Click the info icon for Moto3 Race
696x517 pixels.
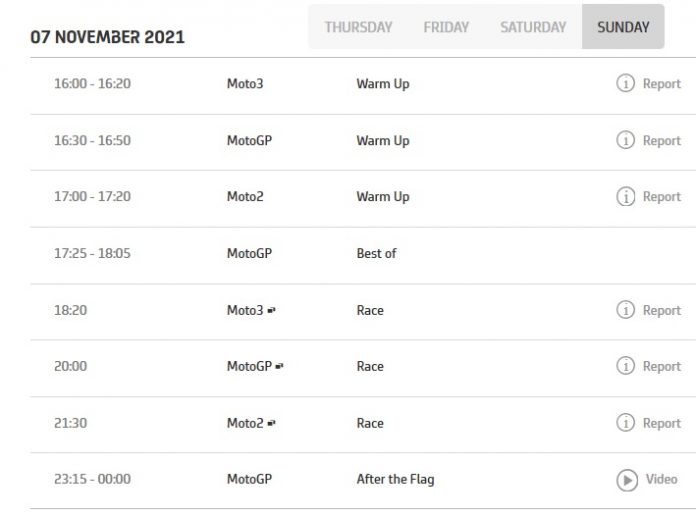625,310
